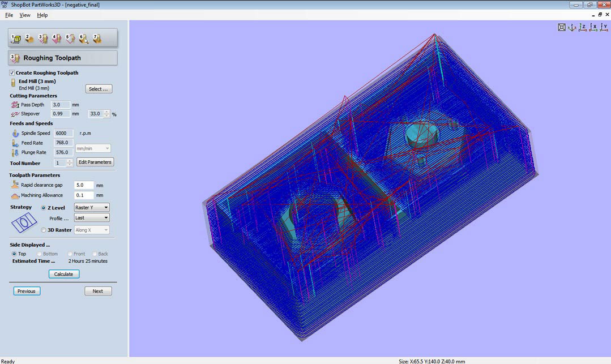Click the End Mill tool icon
Viewport: 611px width, 364px height.
pyautogui.click(x=13, y=83)
